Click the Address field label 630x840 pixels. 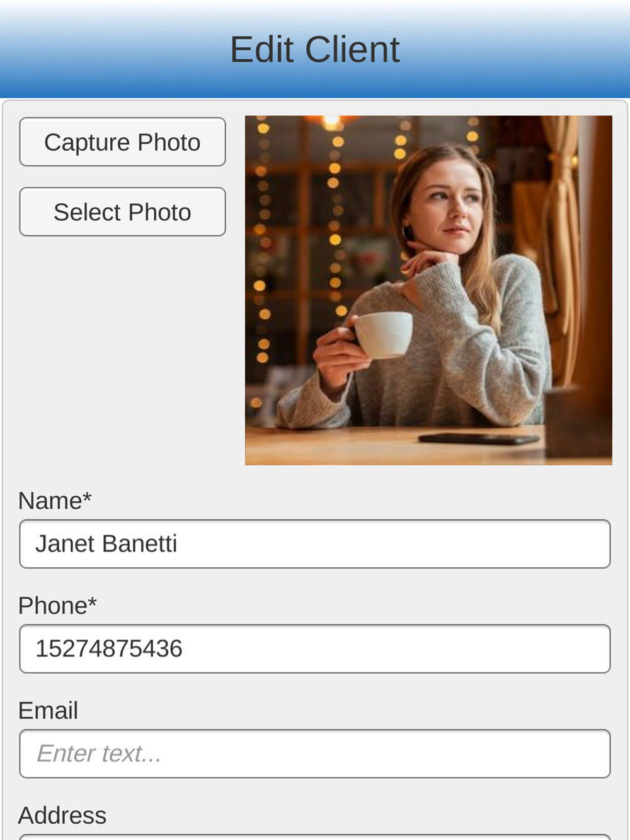tap(62, 815)
